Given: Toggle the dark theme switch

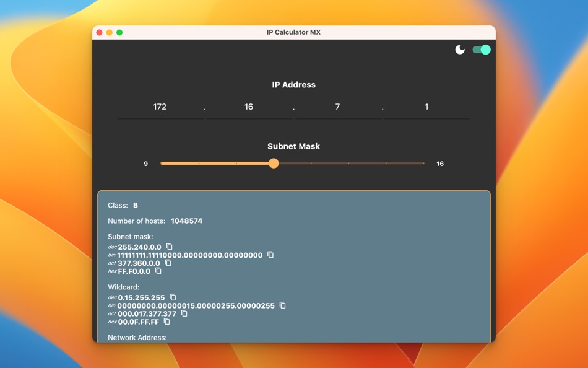Looking at the screenshot, I should pyautogui.click(x=482, y=50).
